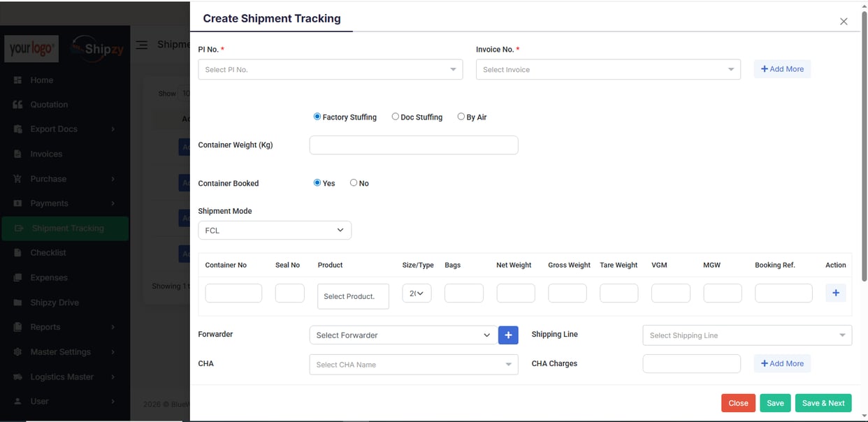Image resolution: width=868 pixels, height=422 pixels.
Task: Click the Quotation sidebar icon
Action: (17, 105)
